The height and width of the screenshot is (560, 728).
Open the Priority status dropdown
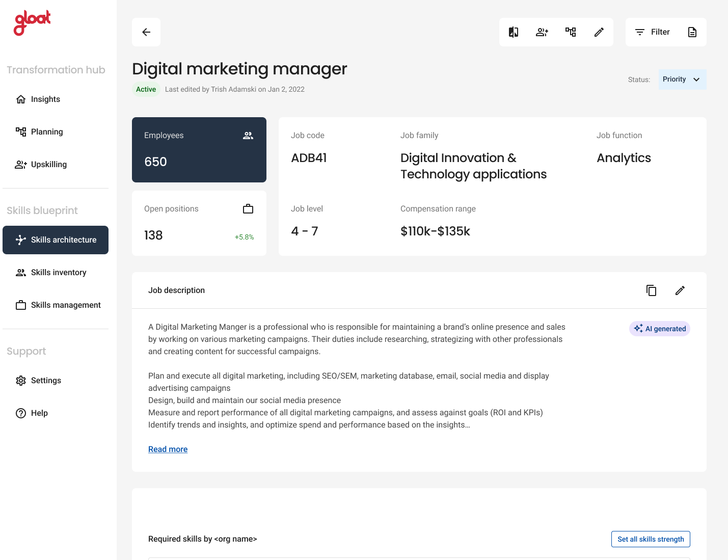pos(682,79)
